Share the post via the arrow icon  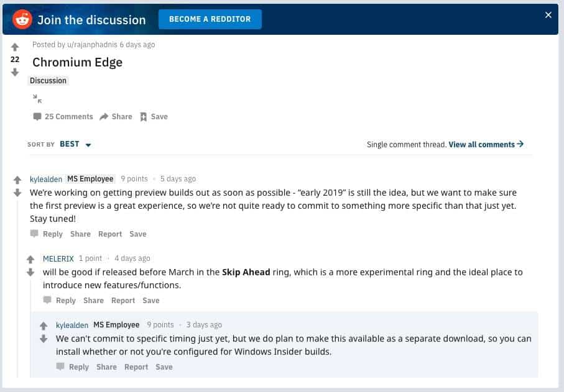[x=116, y=116]
